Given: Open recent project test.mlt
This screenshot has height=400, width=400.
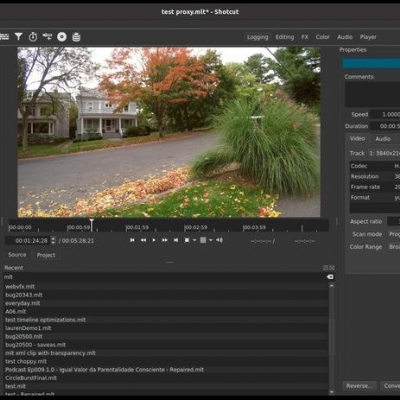Looking at the screenshot, I should [166, 386].
